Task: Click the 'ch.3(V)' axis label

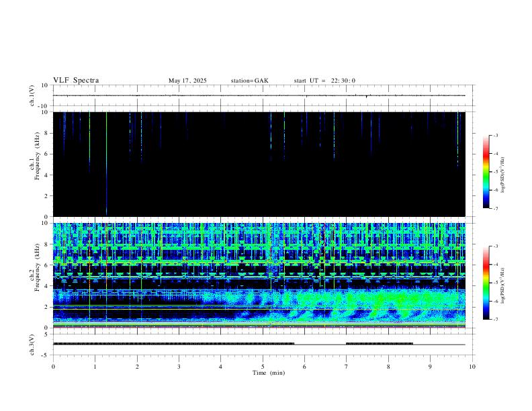Action: 32,345
